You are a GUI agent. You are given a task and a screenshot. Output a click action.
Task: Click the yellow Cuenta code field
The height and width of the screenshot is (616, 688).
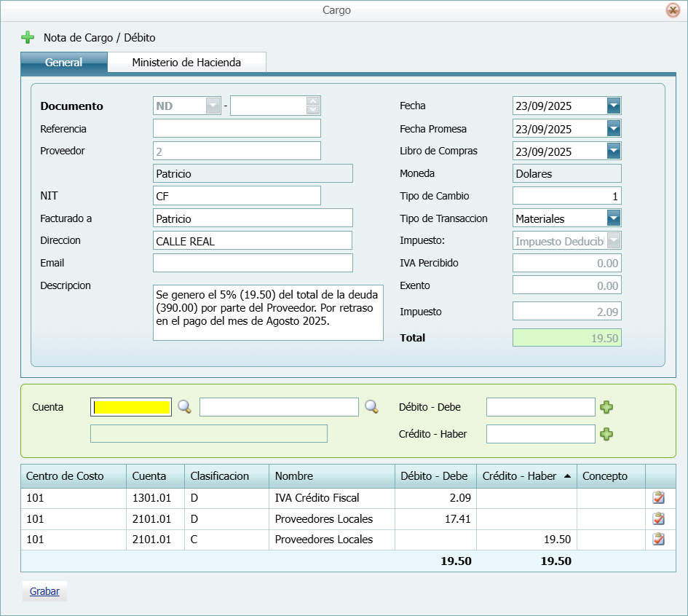coord(131,407)
